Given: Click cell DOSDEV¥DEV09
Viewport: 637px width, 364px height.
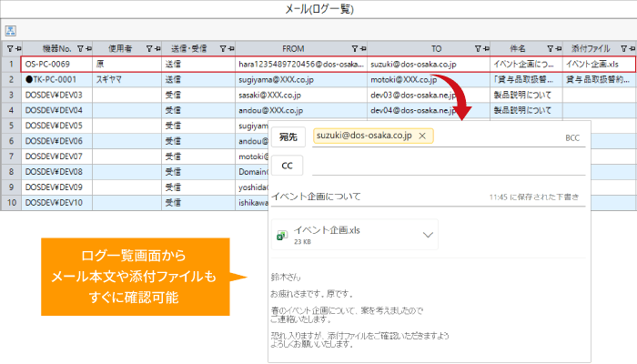Looking at the screenshot, I should (x=56, y=187).
